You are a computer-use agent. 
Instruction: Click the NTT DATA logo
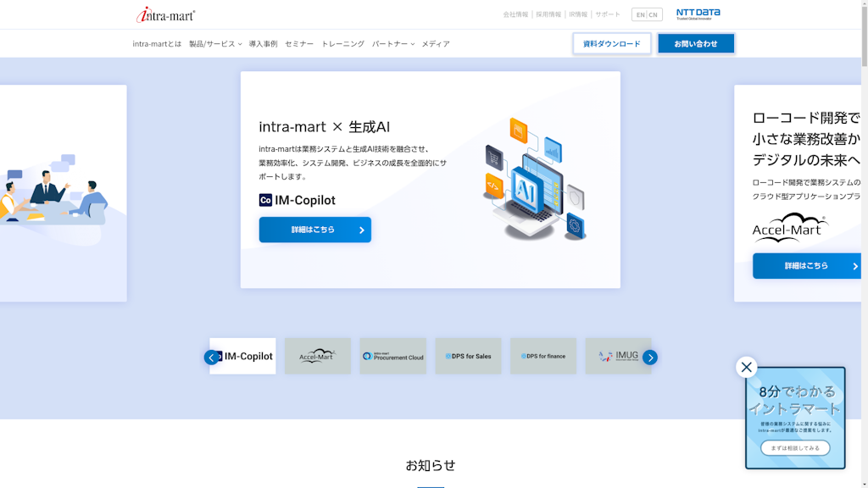pyautogui.click(x=698, y=14)
